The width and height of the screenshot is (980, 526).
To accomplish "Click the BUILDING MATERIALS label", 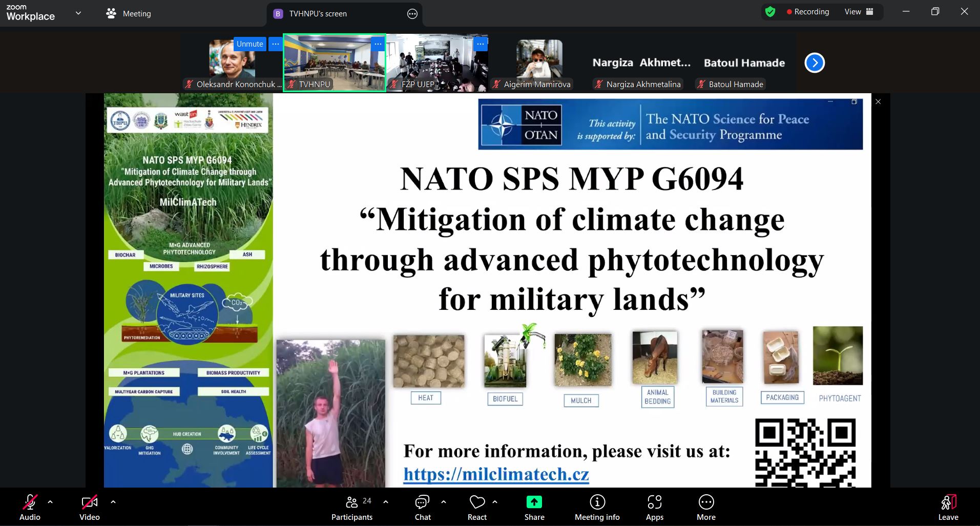I will click(x=724, y=396).
